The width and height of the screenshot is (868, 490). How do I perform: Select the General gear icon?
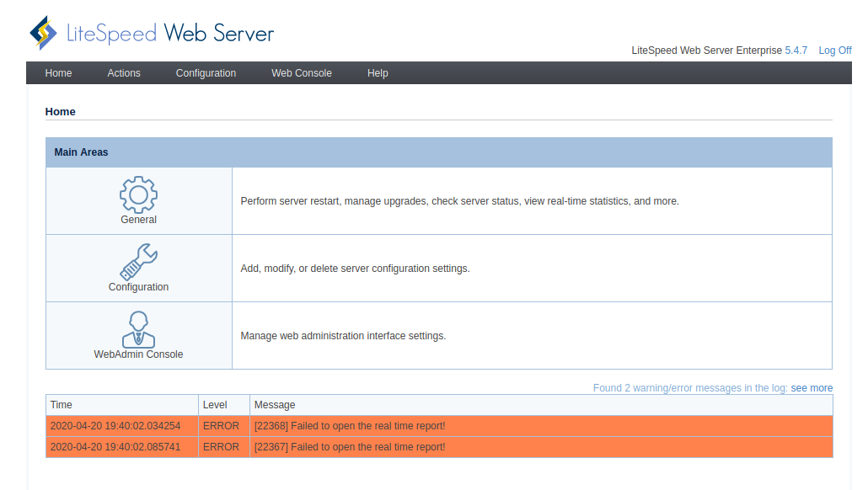[x=138, y=193]
